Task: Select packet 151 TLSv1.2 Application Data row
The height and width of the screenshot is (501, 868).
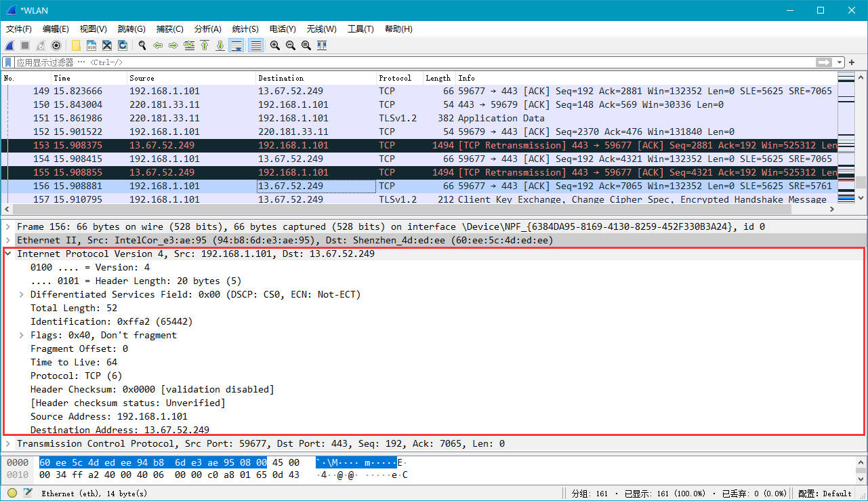Action: (419, 118)
